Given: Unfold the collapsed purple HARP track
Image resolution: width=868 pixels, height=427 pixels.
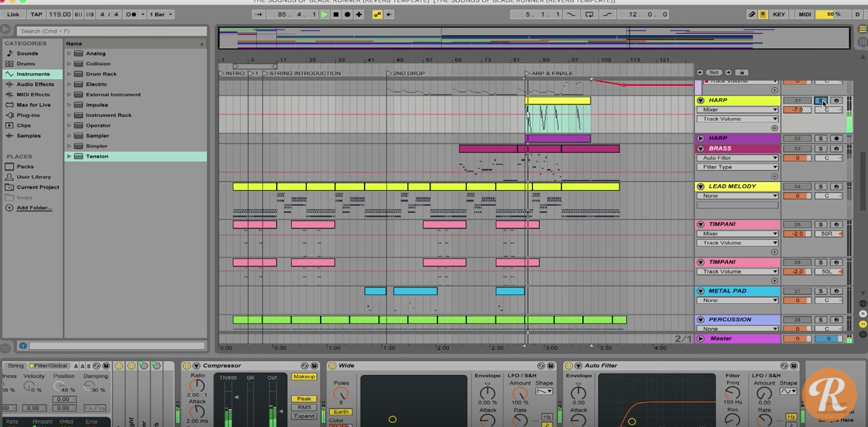Looking at the screenshot, I should tap(700, 138).
